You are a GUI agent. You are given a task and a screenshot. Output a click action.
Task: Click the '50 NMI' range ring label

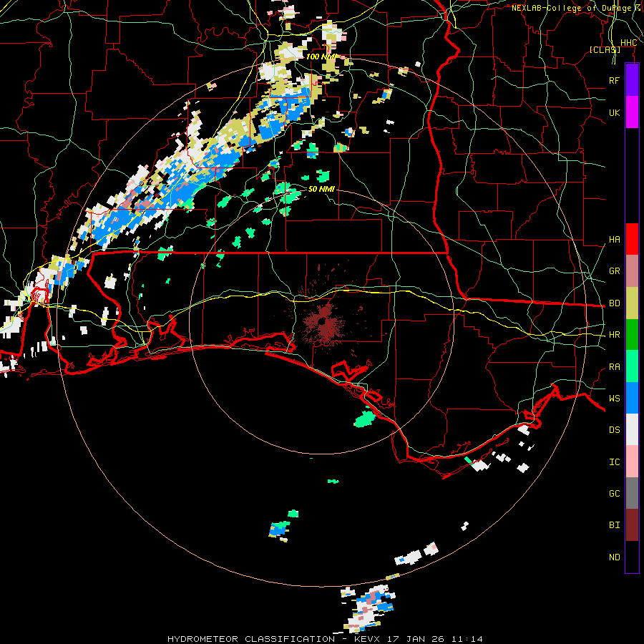321,189
